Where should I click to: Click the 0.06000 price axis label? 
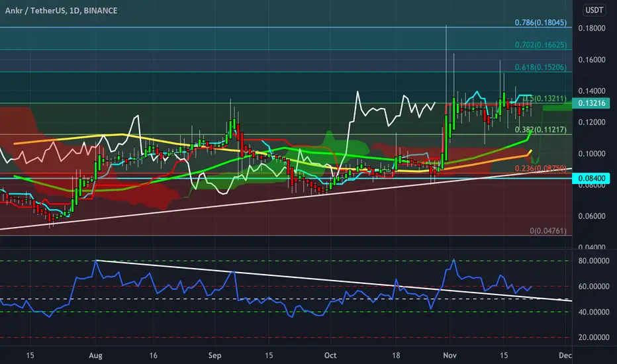pos(591,216)
